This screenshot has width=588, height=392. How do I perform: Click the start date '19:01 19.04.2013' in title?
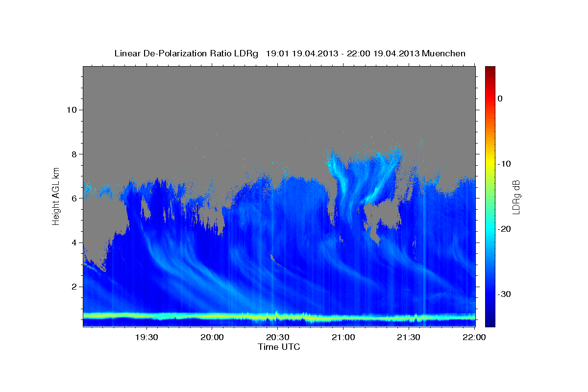point(302,53)
